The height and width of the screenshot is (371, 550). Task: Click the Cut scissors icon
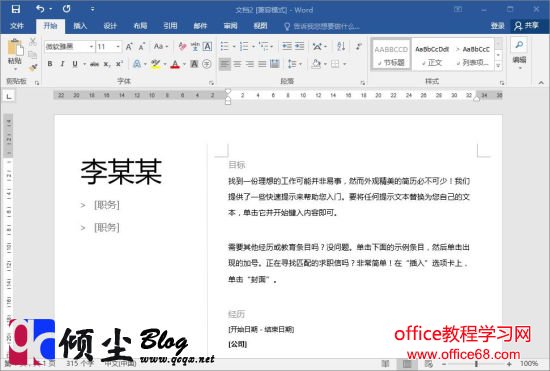[33, 42]
